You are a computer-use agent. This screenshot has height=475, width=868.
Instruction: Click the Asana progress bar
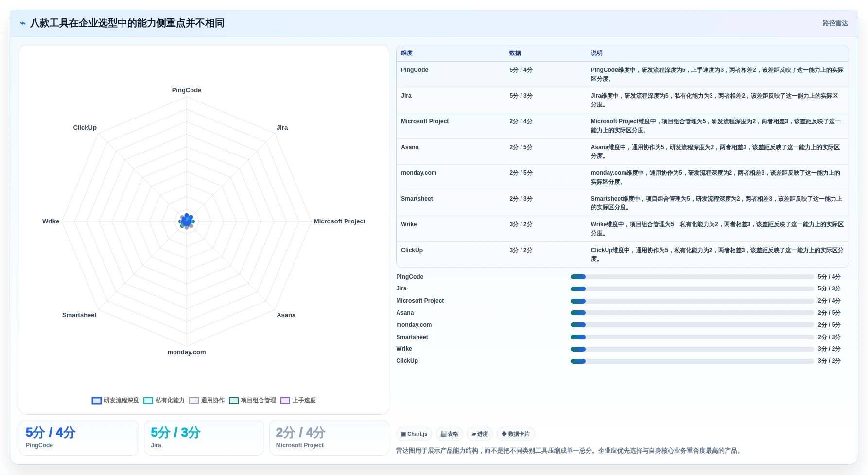point(692,313)
